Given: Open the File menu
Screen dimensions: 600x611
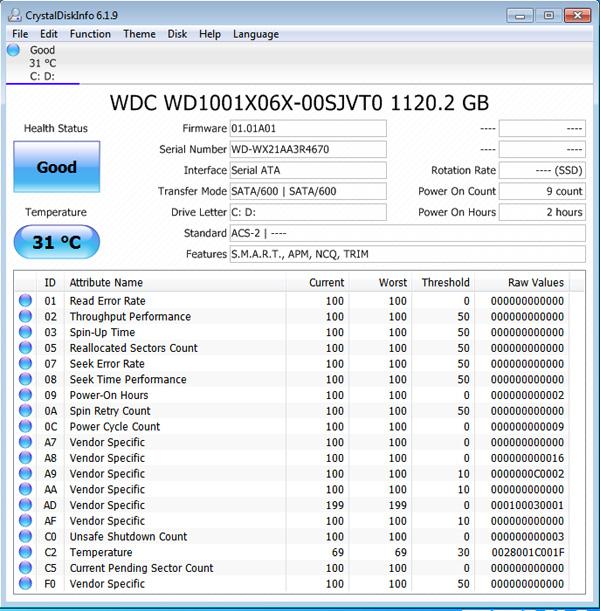Looking at the screenshot, I should (20, 34).
